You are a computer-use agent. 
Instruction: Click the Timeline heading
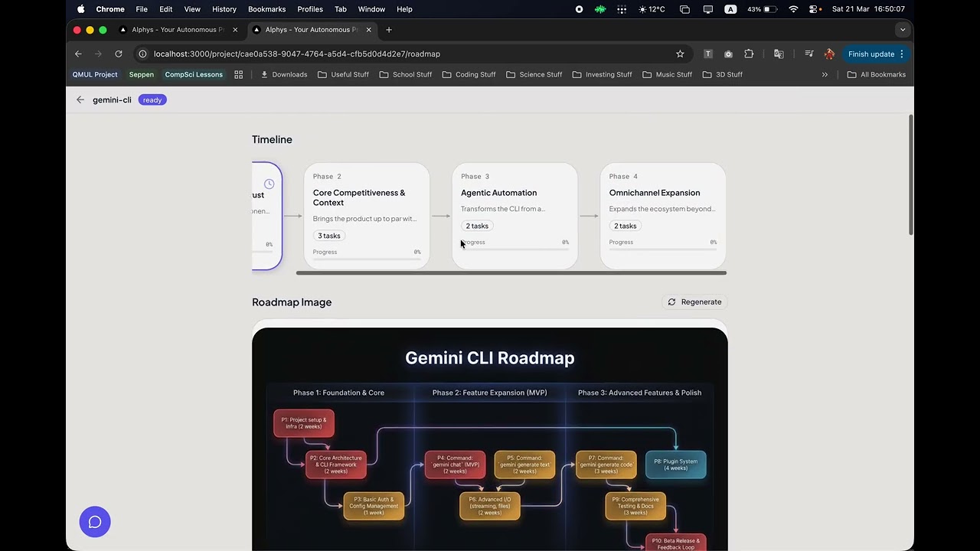[272, 139]
